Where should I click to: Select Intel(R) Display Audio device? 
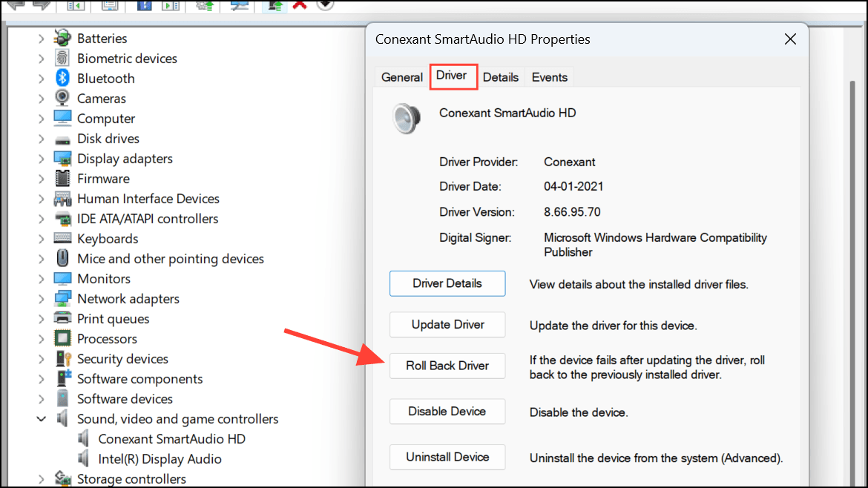coord(160,459)
